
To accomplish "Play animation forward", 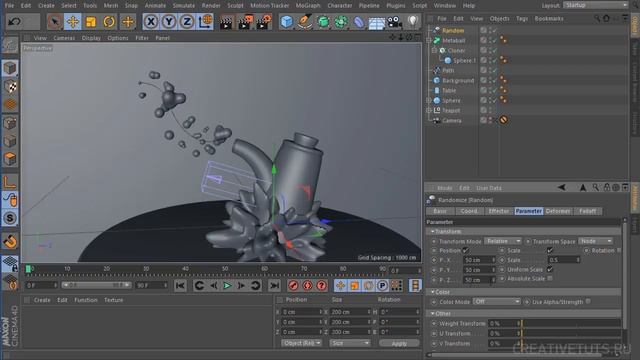I will [x=227, y=285].
